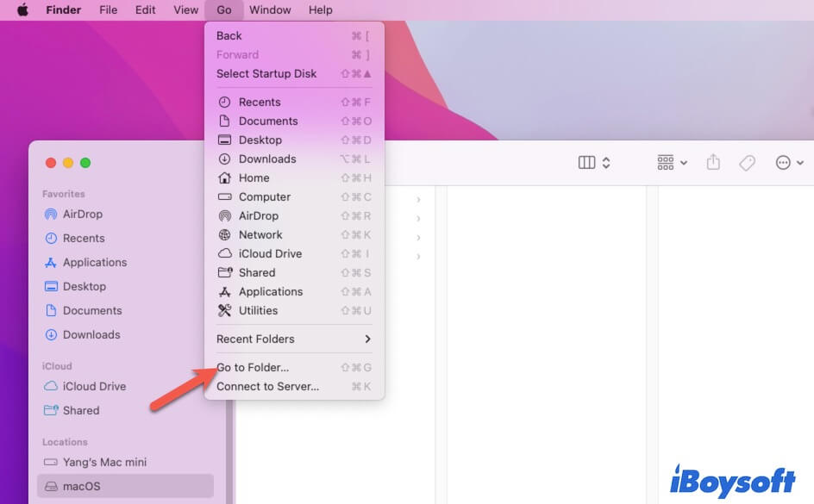Viewport: 814px width, 504px height.
Task: Select Recents icon in Finder sidebar
Action: [x=50, y=238]
